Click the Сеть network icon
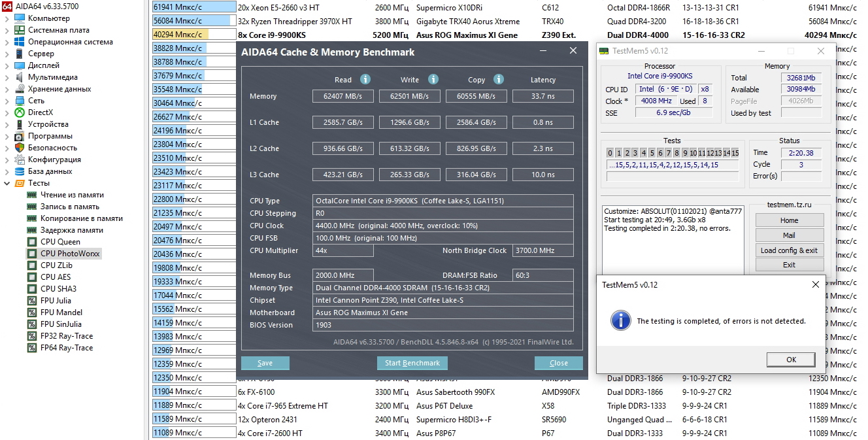 click(x=20, y=101)
